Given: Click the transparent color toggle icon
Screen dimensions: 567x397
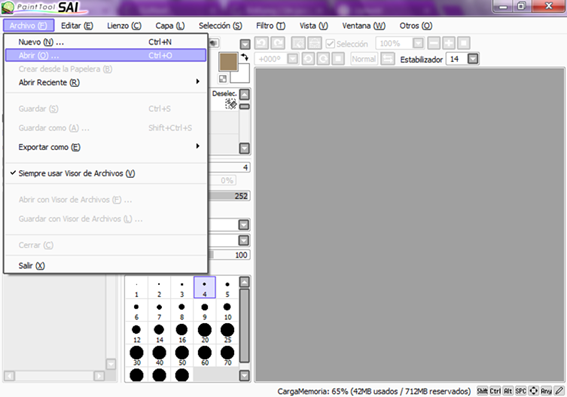Looking at the screenshot, I should (x=223, y=78).
